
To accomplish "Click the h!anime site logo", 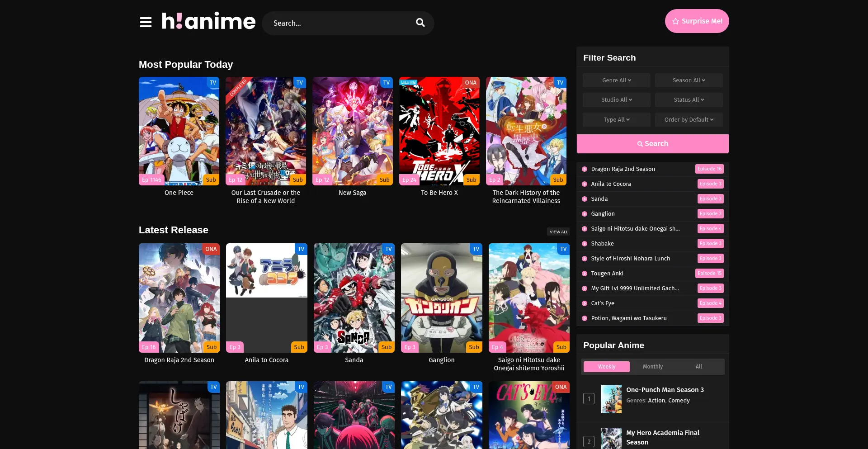I will pyautogui.click(x=208, y=21).
